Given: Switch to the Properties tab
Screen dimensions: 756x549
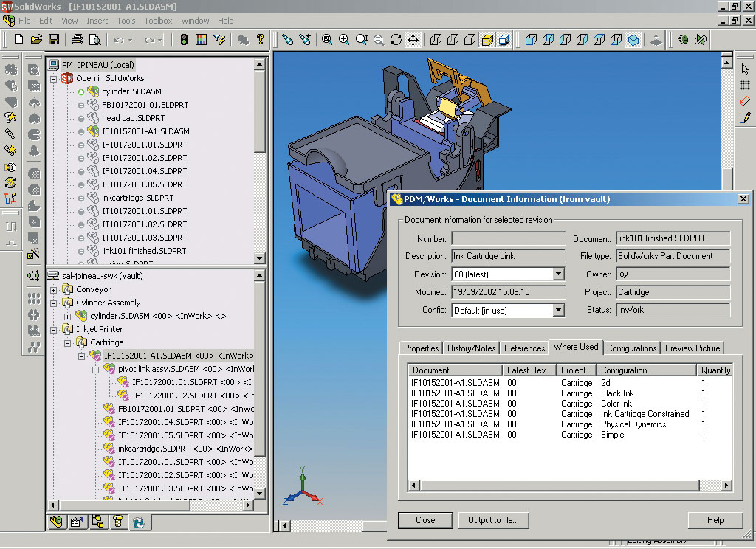Looking at the screenshot, I should 421,348.
